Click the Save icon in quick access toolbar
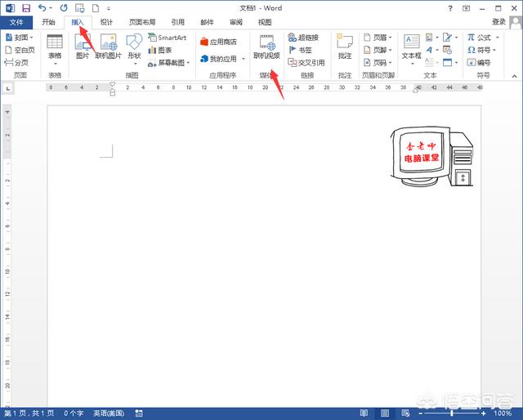The width and height of the screenshot is (523, 420). pos(25,7)
